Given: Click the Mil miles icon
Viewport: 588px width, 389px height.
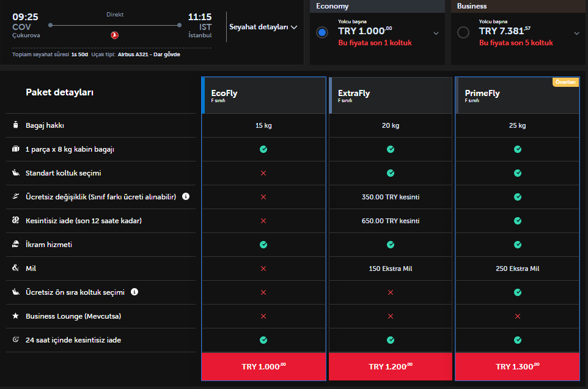Looking at the screenshot, I should [15, 268].
